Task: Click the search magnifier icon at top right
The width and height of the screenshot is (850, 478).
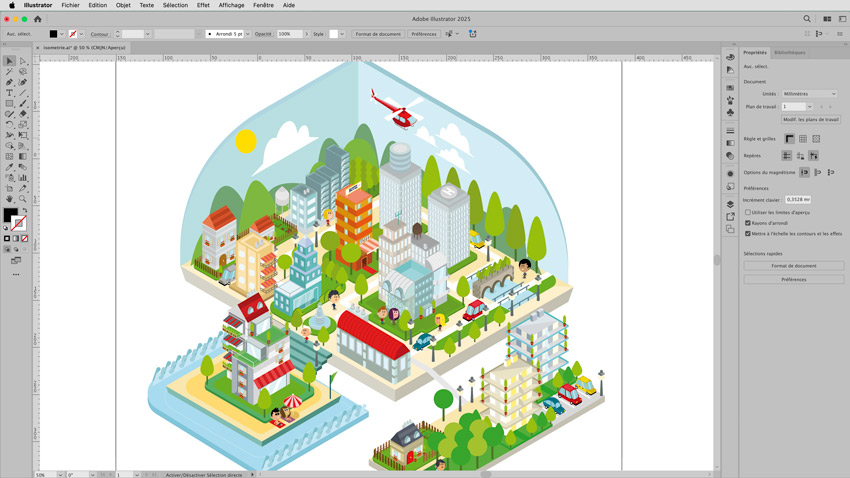Action: pos(807,19)
